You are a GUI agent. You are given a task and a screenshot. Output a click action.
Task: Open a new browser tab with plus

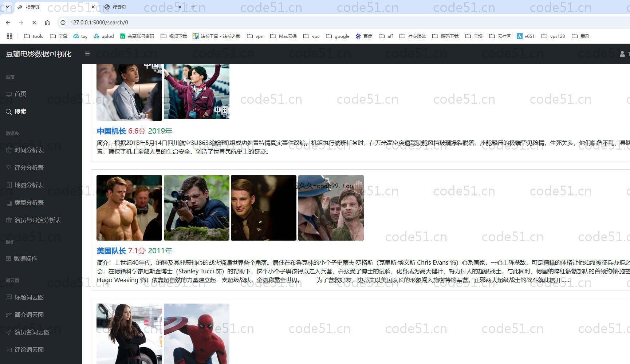point(193,7)
